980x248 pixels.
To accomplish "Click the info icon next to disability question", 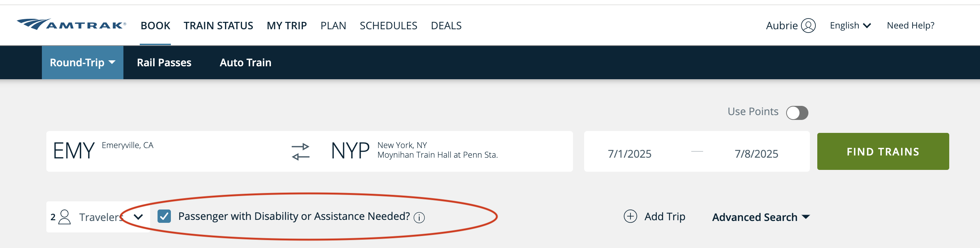I will click(x=420, y=218).
